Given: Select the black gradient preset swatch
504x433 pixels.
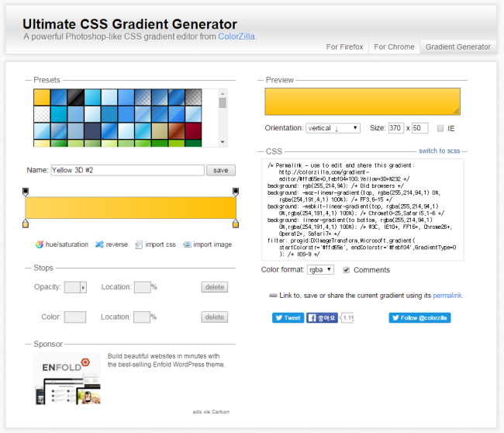Looking at the screenshot, I should point(75,97).
